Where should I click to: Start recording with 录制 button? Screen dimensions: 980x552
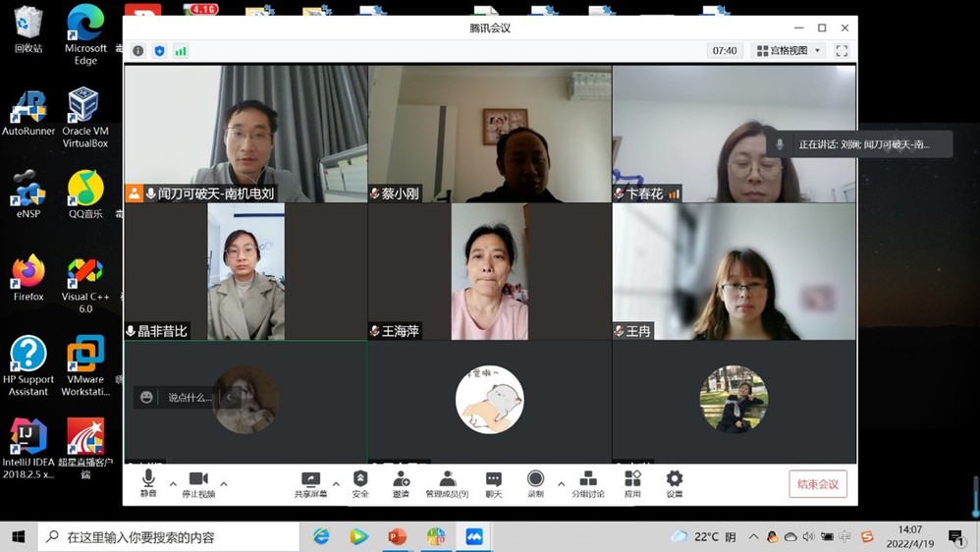535,482
